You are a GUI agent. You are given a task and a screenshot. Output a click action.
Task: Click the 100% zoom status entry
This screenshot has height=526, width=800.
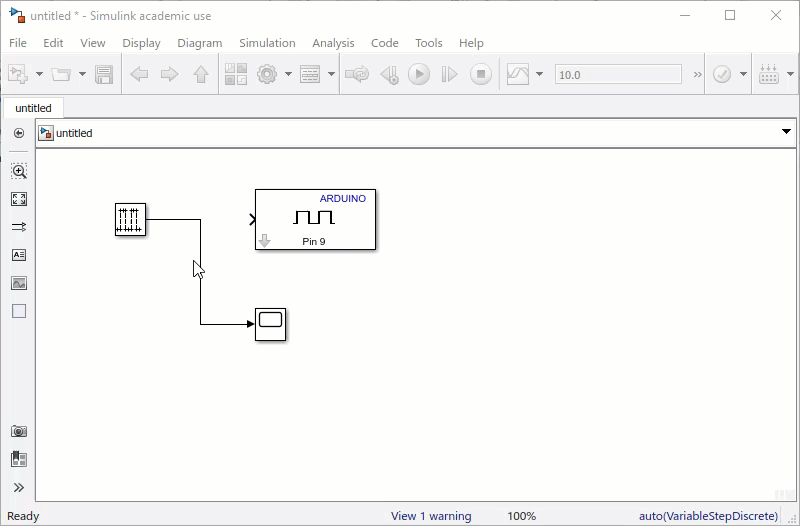click(x=521, y=516)
